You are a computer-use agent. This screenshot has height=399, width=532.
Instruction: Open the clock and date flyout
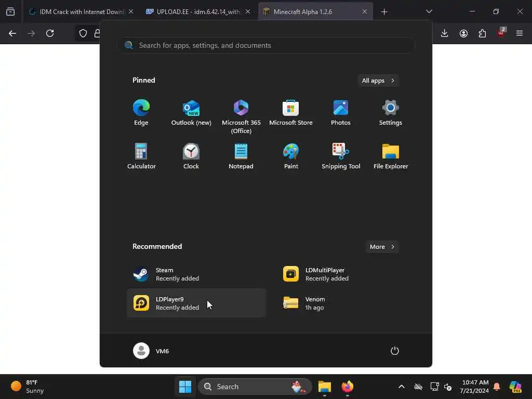pyautogui.click(x=474, y=387)
